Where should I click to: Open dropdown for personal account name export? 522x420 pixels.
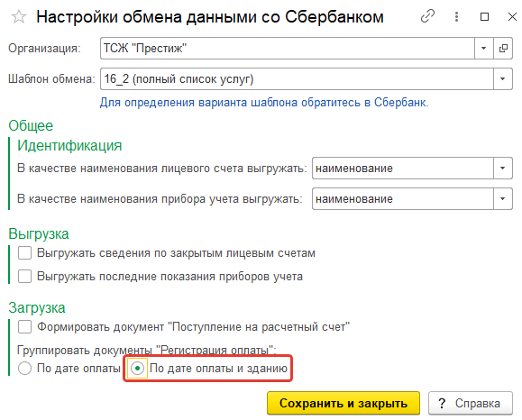click(503, 168)
